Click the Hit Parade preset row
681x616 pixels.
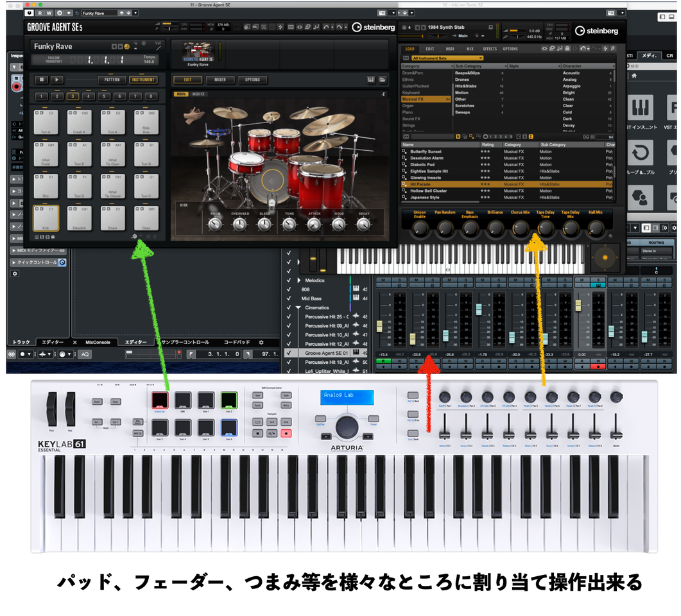pos(508,185)
